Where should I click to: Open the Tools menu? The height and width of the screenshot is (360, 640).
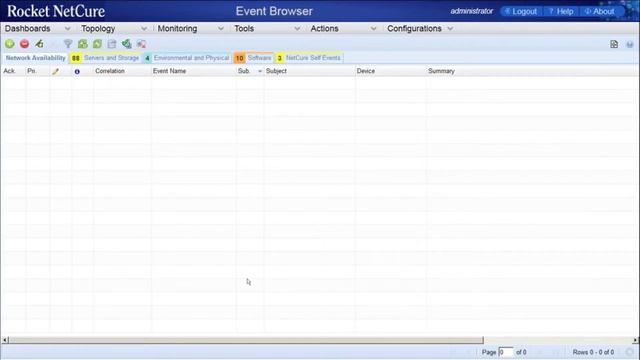pyautogui.click(x=244, y=29)
